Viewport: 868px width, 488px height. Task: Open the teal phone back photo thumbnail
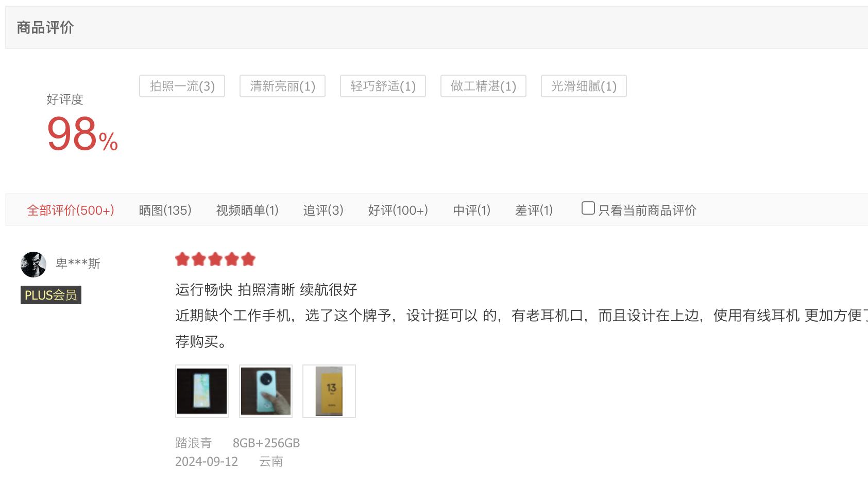(266, 391)
